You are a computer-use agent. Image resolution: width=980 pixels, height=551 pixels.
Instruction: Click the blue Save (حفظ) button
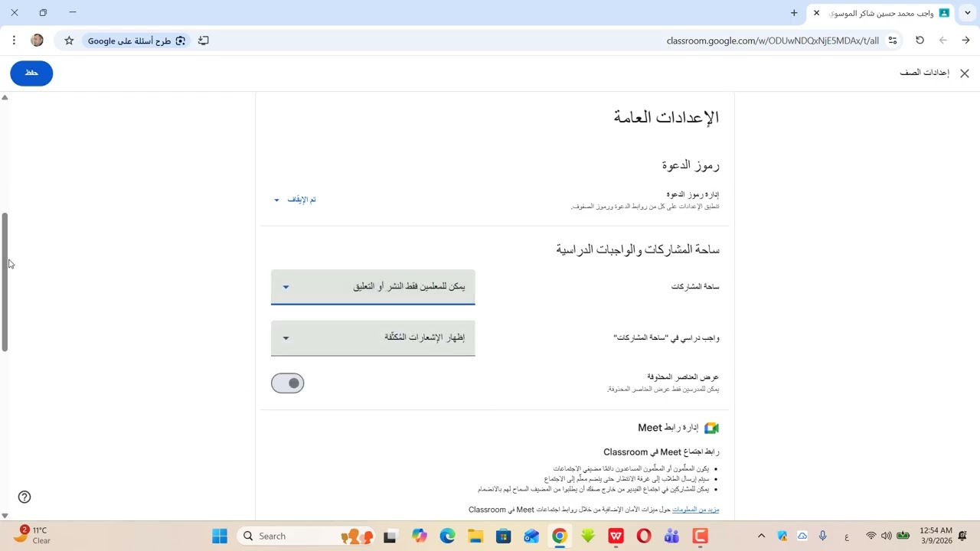click(x=31, y=73)
